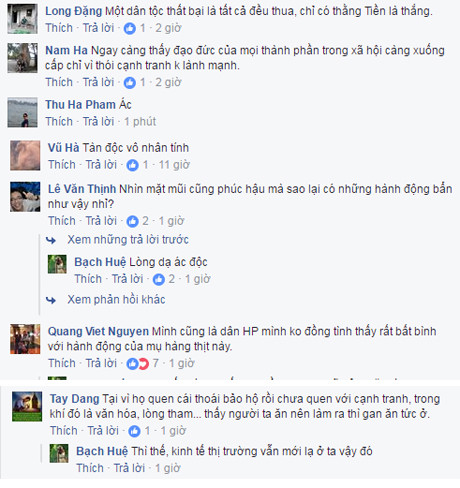The height and width of the screenshot is (488, 460).
Task: Toggle Thích on Long Đặng's comment
Action: tap(59, 28)
